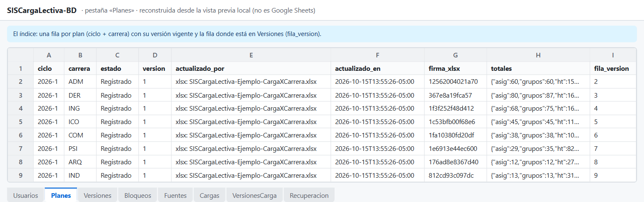The image size is (644, 202).
Task: Click the 'estado' header cell
Action: click(x=117, y=68)
